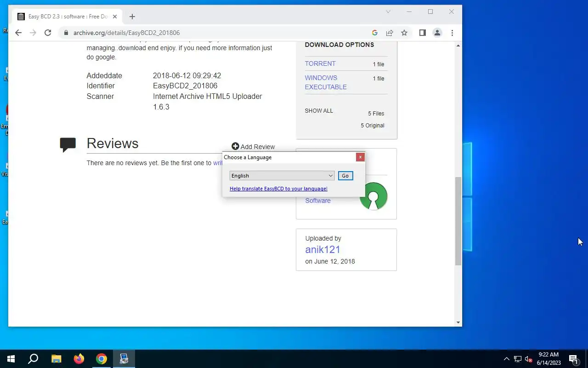Bookmark this tab with star icon

[404, 33]
